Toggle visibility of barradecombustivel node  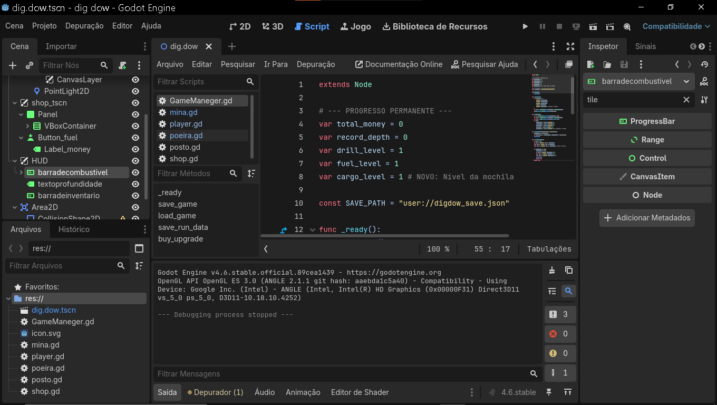click(135, 173)
